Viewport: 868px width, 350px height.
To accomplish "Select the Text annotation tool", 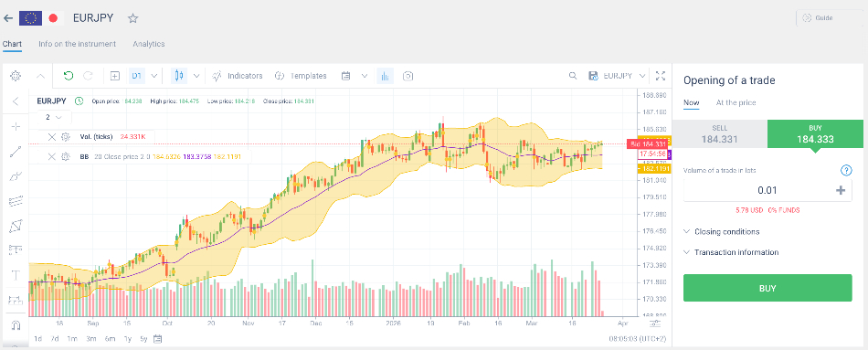I will coord(16,275).
